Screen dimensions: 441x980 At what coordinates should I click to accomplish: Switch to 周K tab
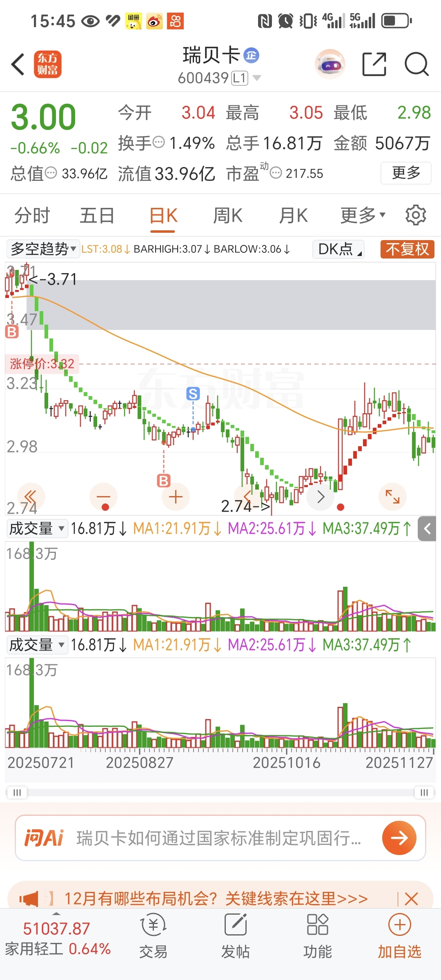click(x=228, y=215)
